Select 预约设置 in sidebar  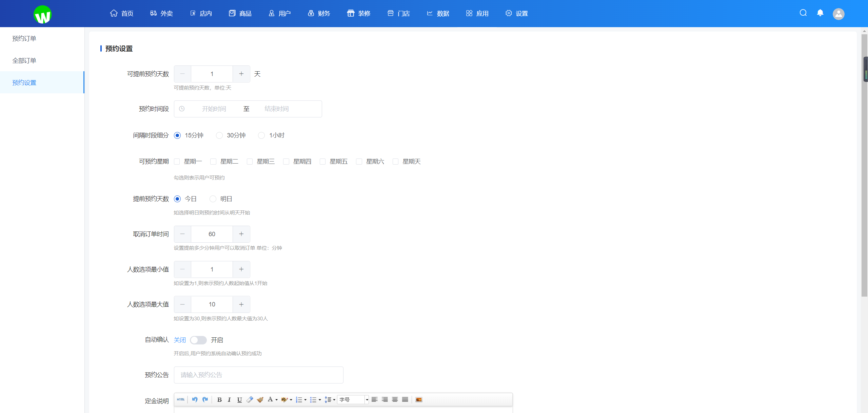pos(42,82)
